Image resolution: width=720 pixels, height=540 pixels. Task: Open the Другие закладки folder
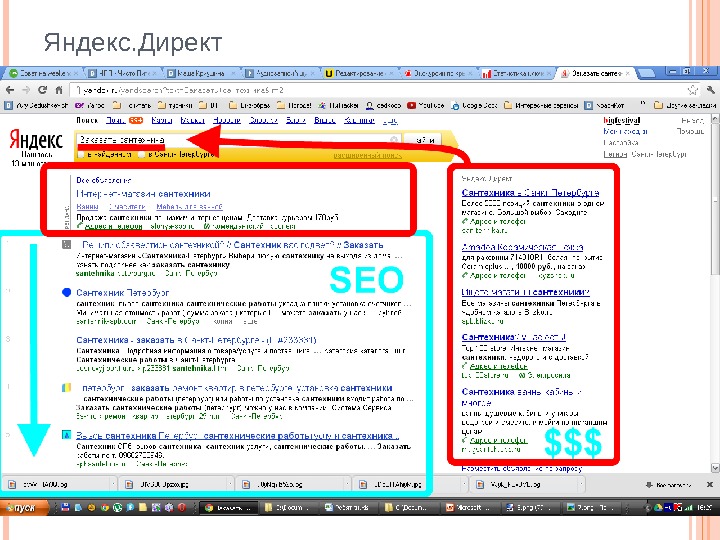(x=685, y=105)
